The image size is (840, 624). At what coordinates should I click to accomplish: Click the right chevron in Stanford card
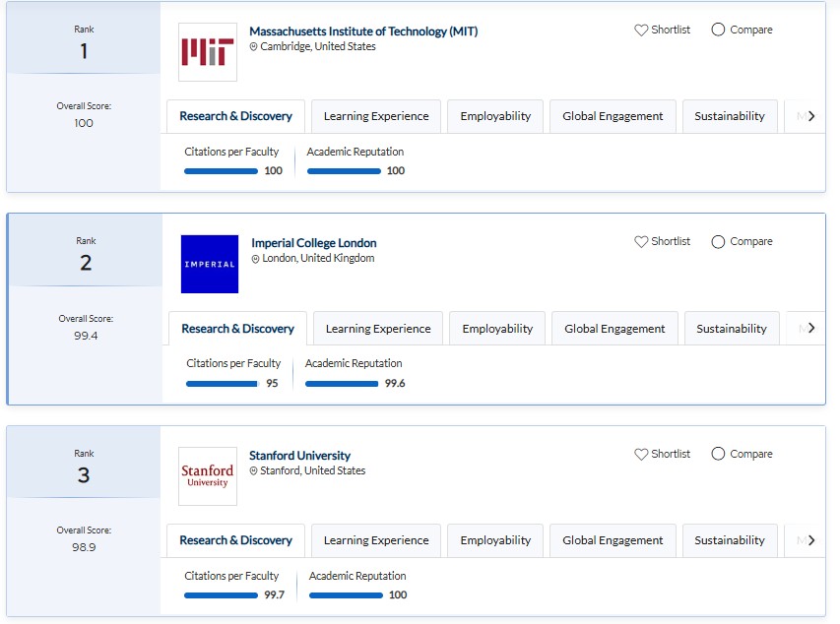click(811, 540)
